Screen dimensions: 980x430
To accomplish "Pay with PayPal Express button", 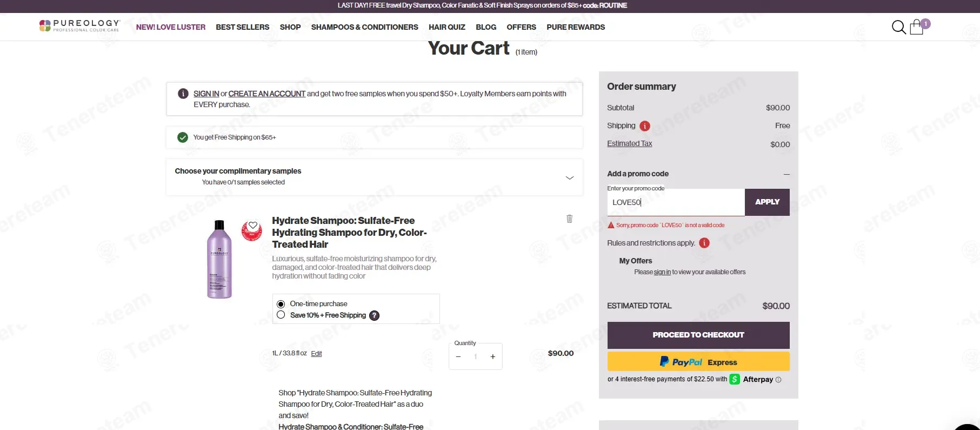I will point(698,362).
